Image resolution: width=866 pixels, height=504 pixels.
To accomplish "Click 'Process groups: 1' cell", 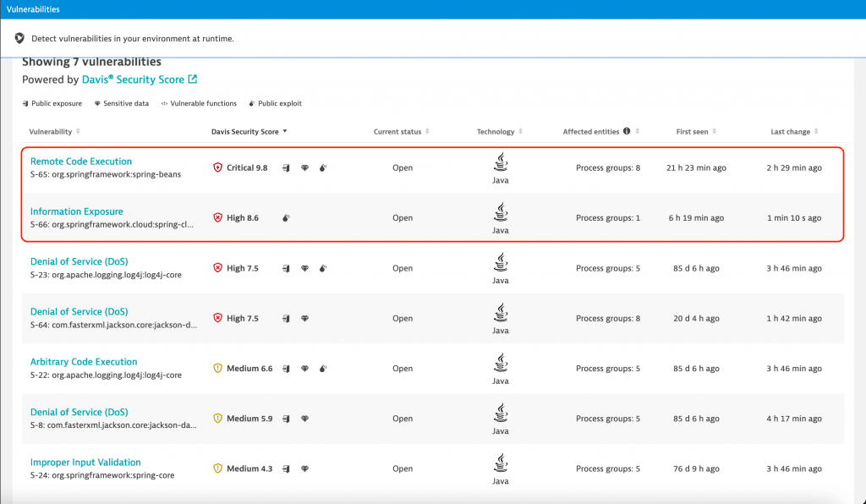I will [x=608, y=218].
